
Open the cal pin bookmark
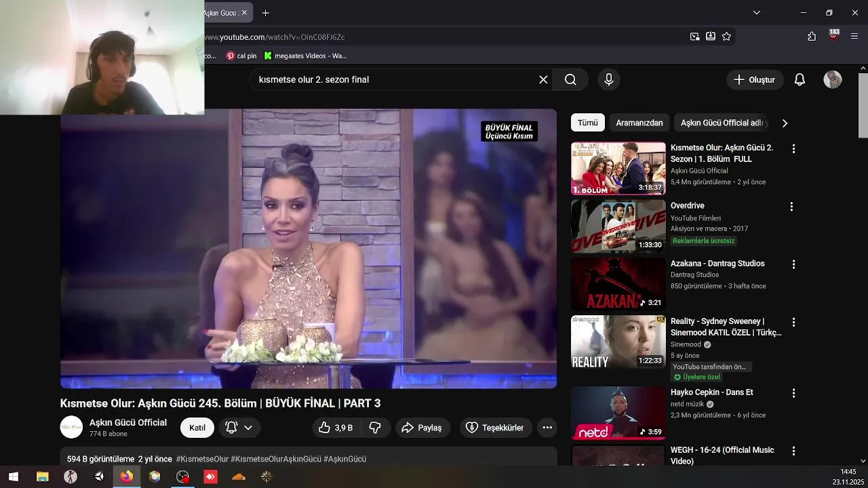coord(241,56)
